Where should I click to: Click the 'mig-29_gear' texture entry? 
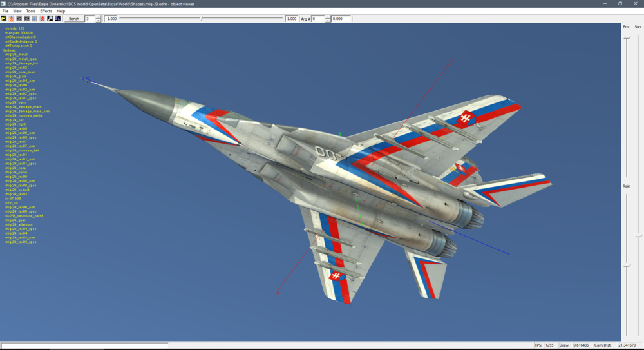click(15, 220)
